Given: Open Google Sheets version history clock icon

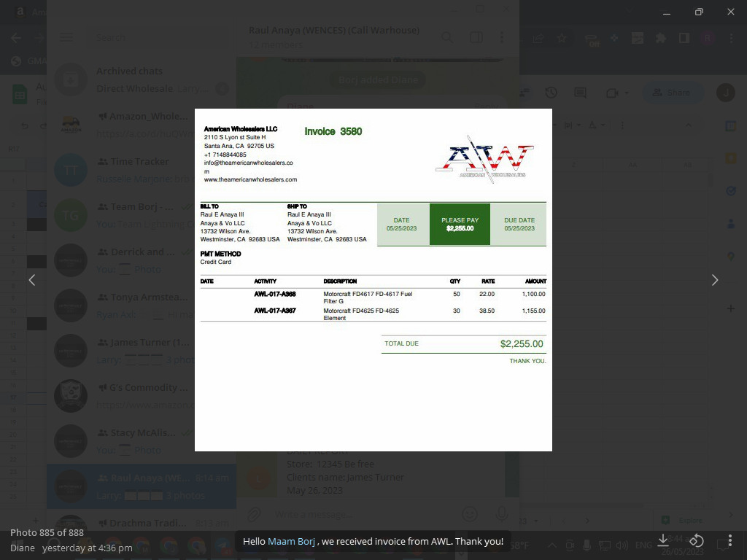Looking at the screenshot, I should point(551,93).
